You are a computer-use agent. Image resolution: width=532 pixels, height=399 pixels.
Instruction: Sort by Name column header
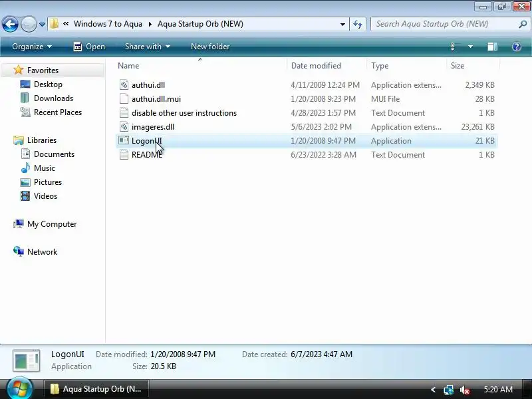tap(200, 65)
